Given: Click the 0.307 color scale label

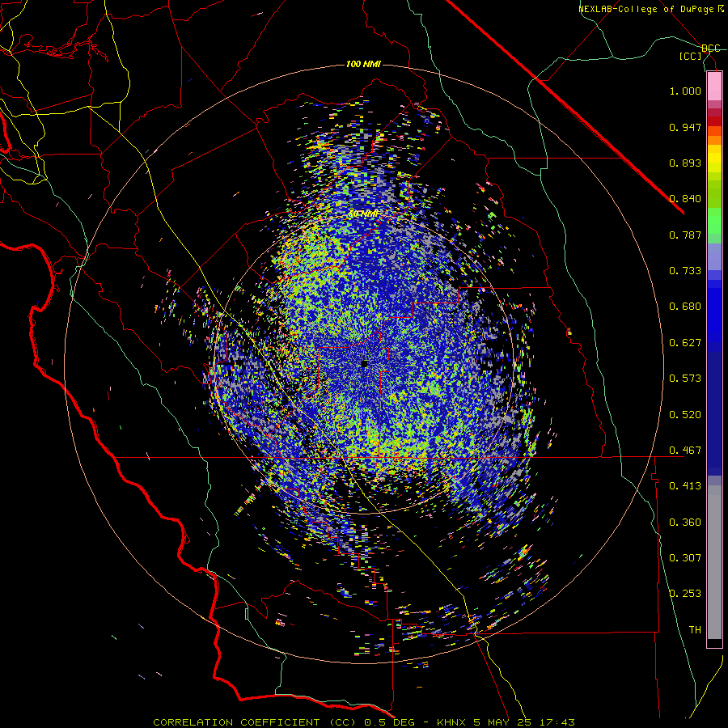Looking at the screenshot, I should 685,558.
